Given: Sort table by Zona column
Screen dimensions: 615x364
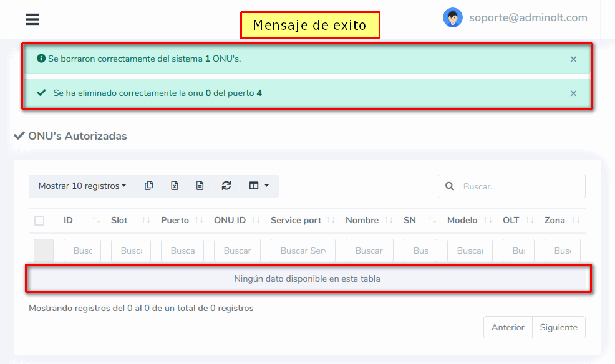Looking at the screenshot, I should (554, 220).
